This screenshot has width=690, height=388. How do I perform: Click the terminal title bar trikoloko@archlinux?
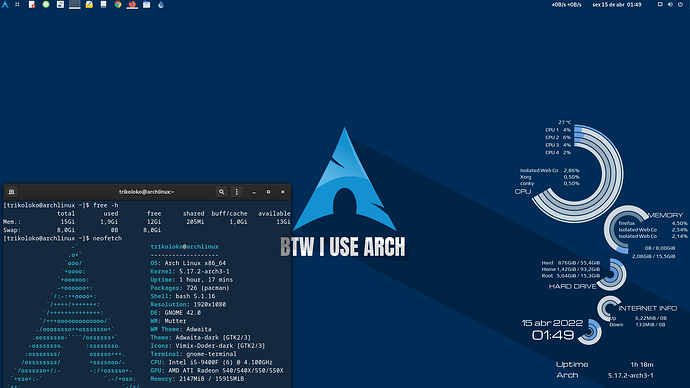tap(146, 192)
